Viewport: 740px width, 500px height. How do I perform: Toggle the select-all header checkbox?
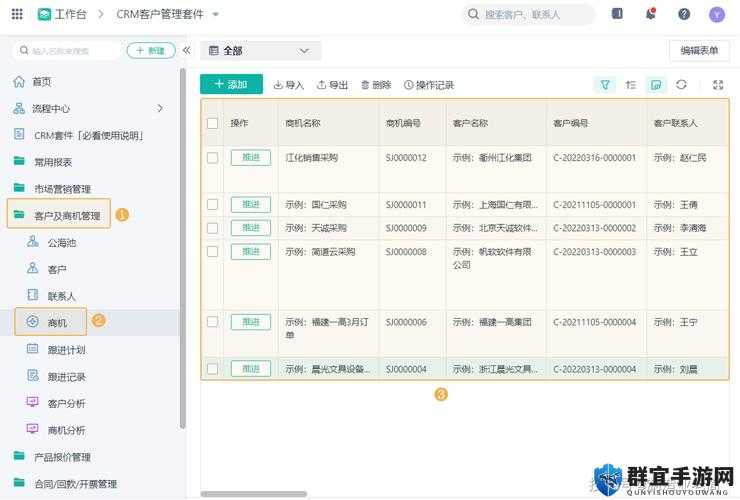click(212, 123)
